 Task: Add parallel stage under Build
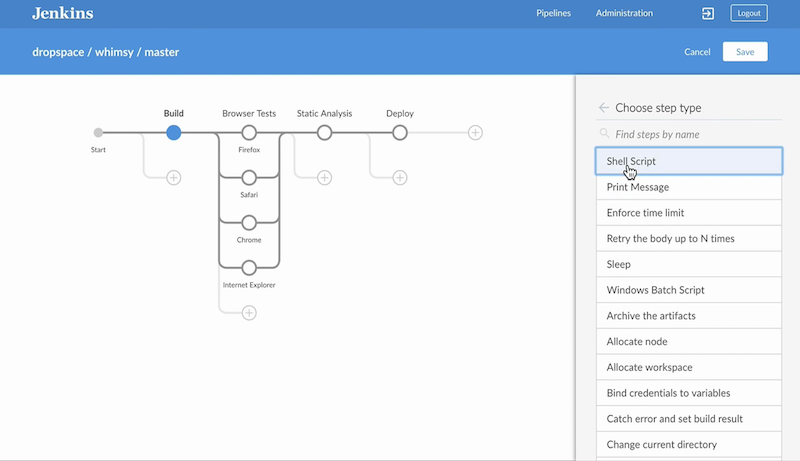click(174, 177)
